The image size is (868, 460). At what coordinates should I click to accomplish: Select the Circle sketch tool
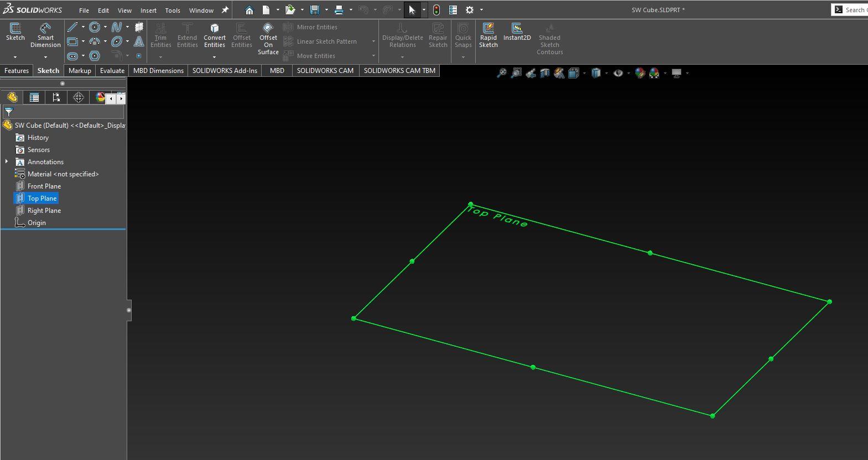[x=95, y=27]
